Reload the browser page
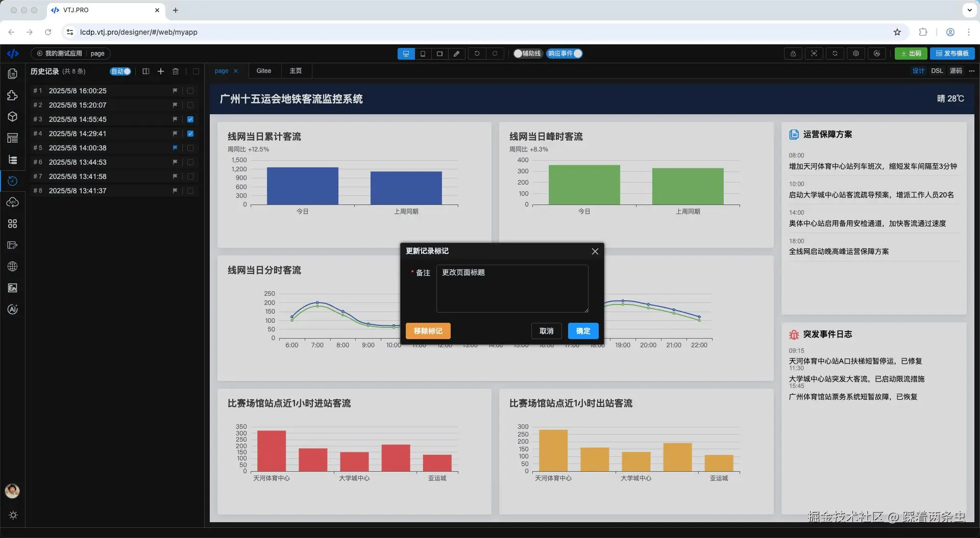Image resolution: width=980 pixels, height=538 pixels. tap(48, 32)
